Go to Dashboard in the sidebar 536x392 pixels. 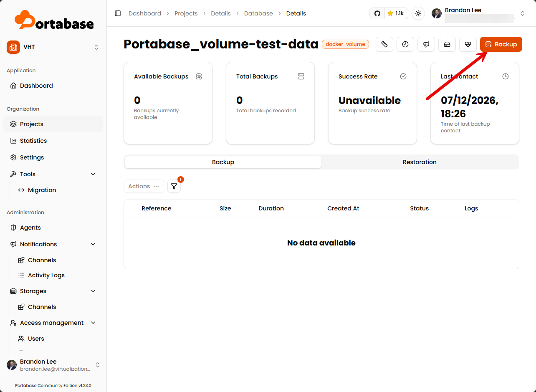(x=53, y=86)
